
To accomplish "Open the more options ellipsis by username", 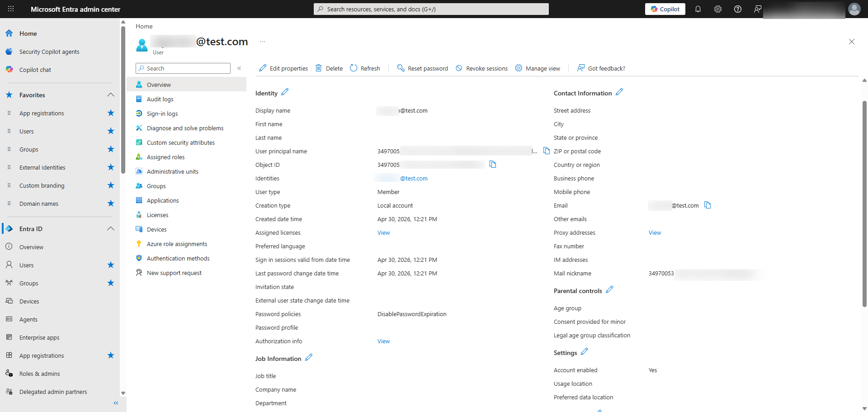I will [263, 42].
